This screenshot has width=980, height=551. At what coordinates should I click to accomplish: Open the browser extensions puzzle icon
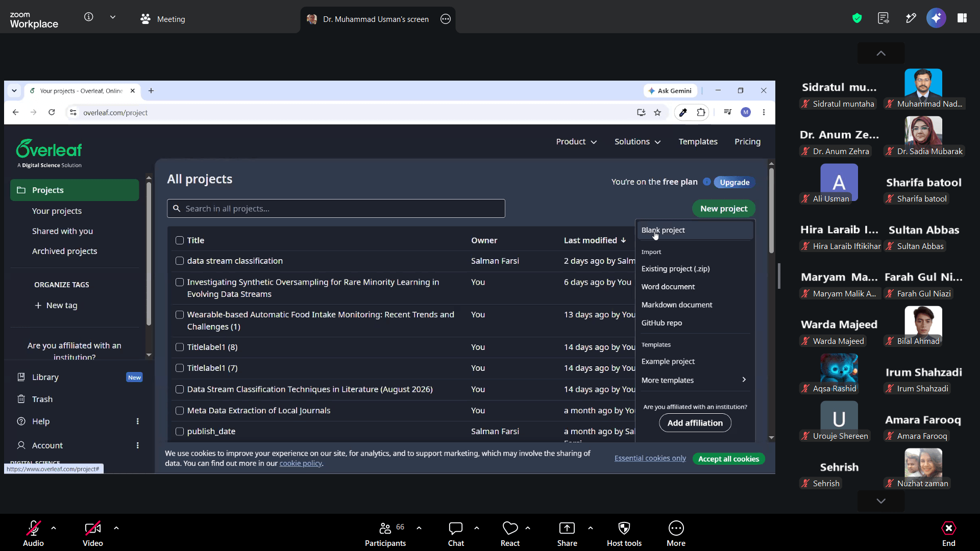pyautogui.click(x=701, y=112)
